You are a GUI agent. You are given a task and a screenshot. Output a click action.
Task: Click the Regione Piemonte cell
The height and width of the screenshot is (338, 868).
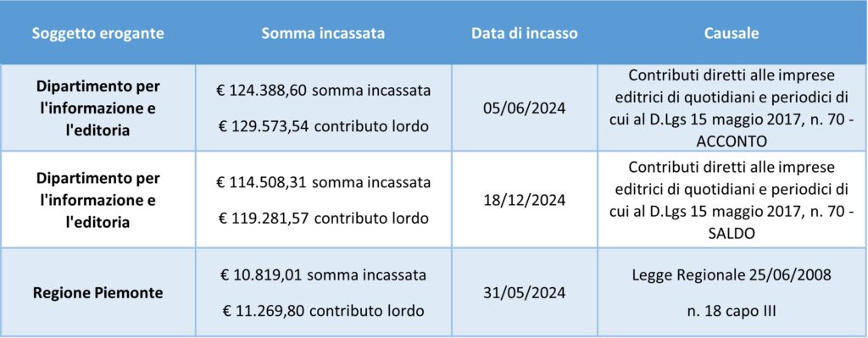(x=98, y=292)
